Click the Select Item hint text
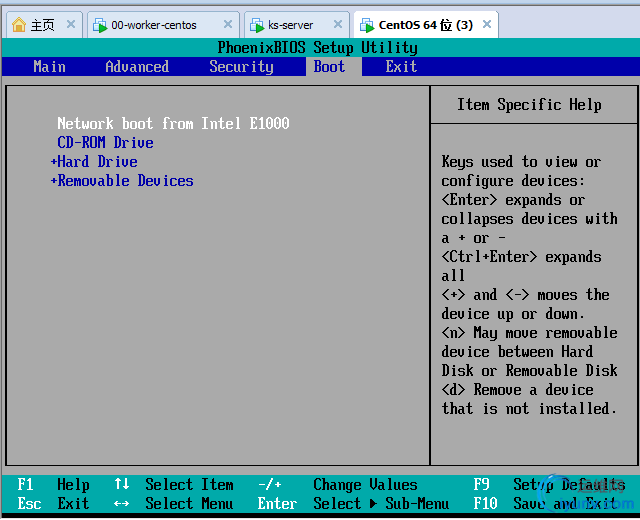The image size is (640, 520). pos(189,484)
